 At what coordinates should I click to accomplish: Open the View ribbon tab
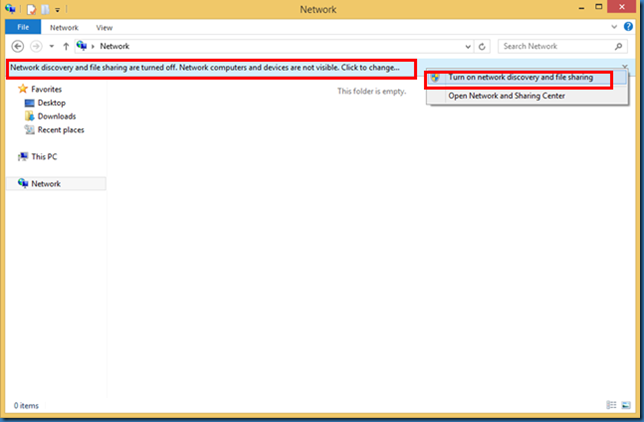[104, 28]
